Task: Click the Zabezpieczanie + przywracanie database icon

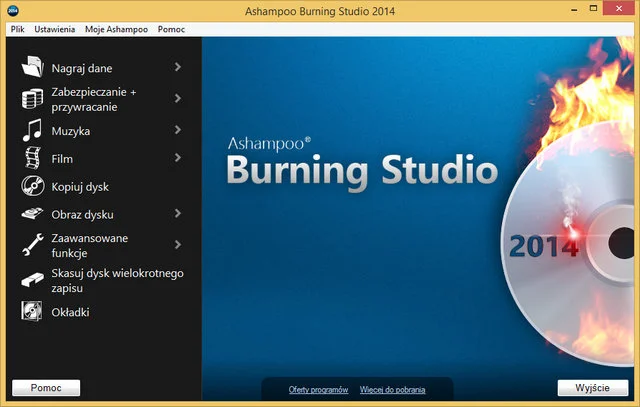Action: pos(32,99)
